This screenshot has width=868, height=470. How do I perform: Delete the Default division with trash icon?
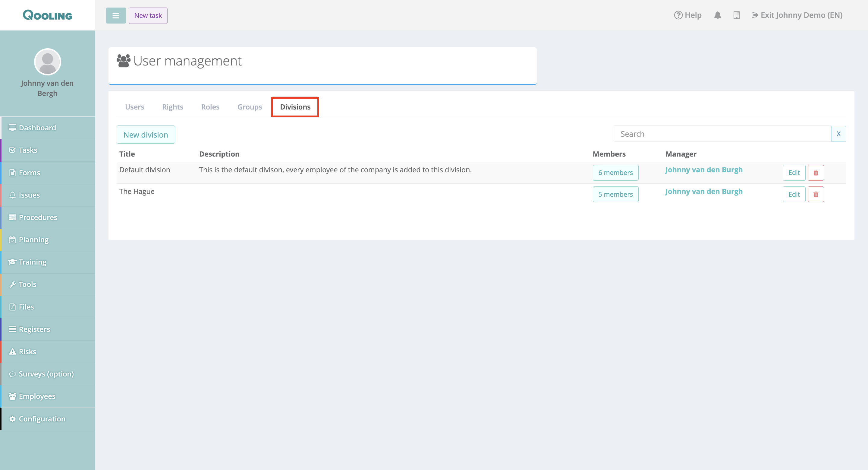coord(816,173)
